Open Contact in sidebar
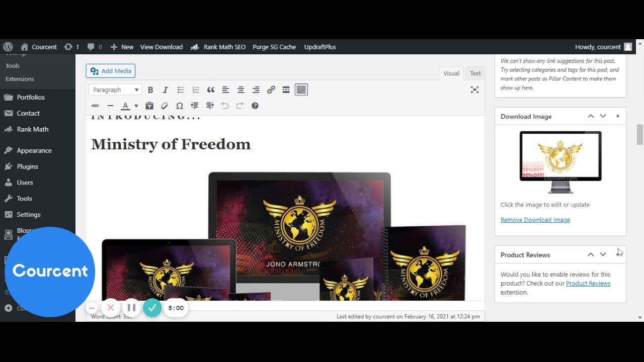 28,113
